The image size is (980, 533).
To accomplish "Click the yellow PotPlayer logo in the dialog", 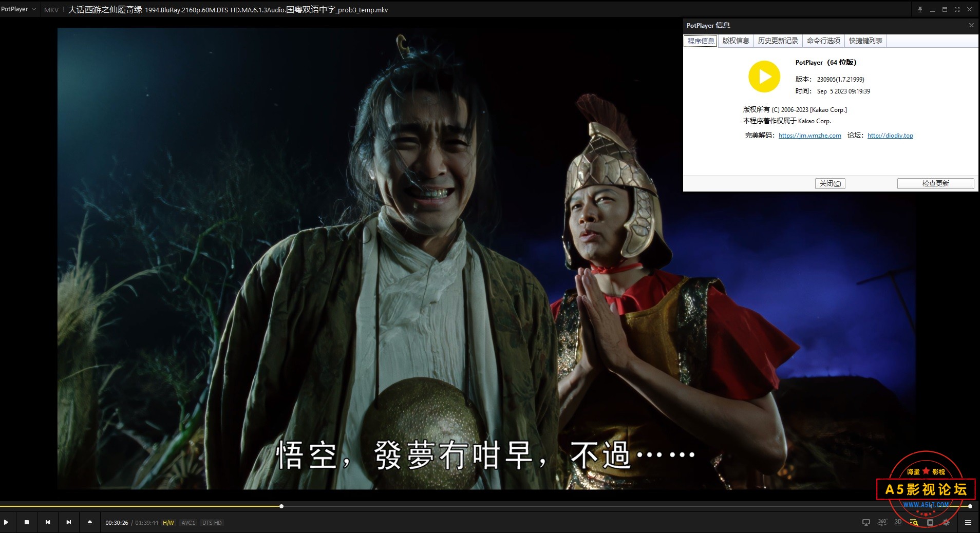I will click(x=764, y=77).
